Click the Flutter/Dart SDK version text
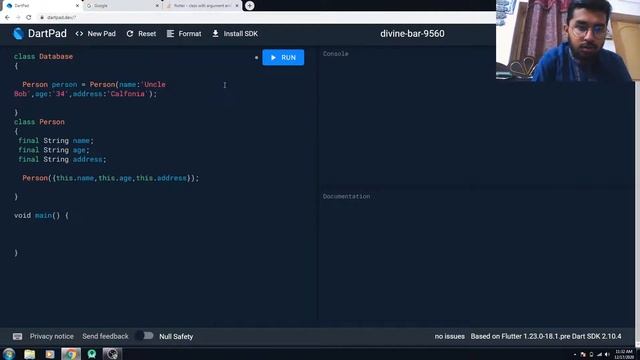 click(x=546, y=336)
